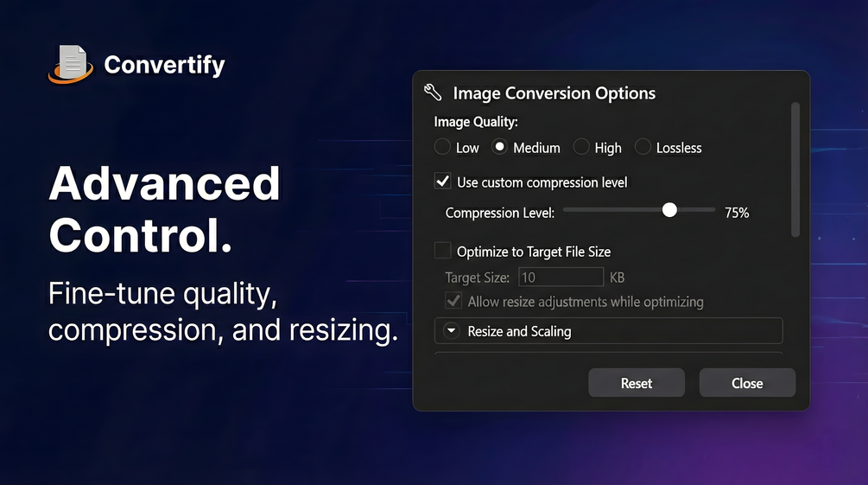Click the Advanced Control heading

164,208
